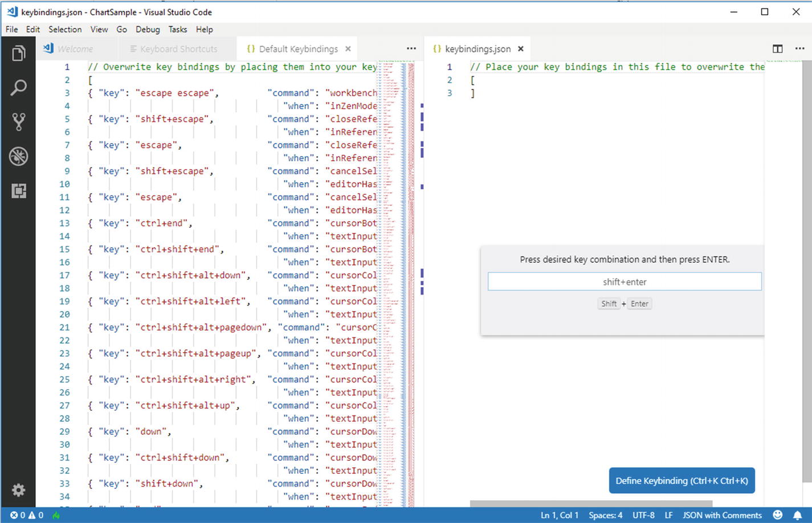The image size is (812, 523).
Task: Open Source Control view icon
Action: point(18,122)
